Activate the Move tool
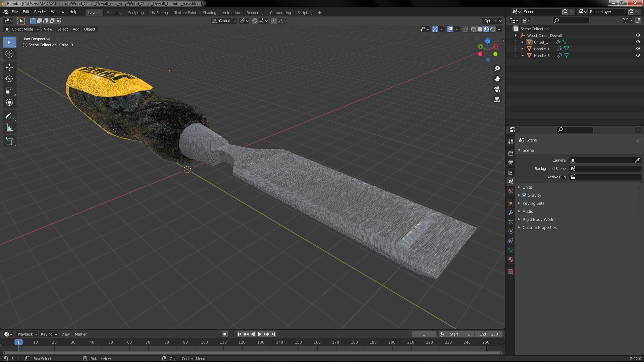Image resolution: width=644 pixels, height=362 pixels. [x=9, y=67]
